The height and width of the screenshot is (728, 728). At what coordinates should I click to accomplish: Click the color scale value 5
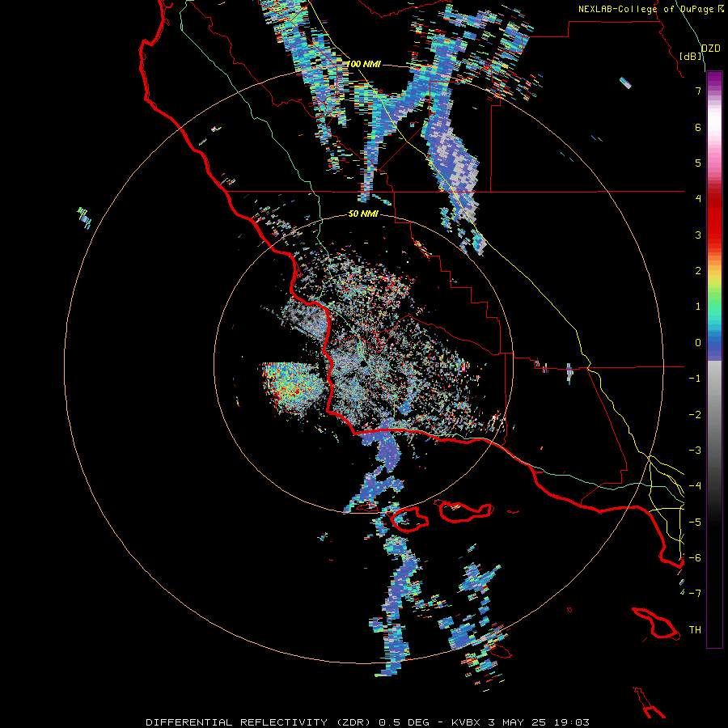[x=698, y=163]
